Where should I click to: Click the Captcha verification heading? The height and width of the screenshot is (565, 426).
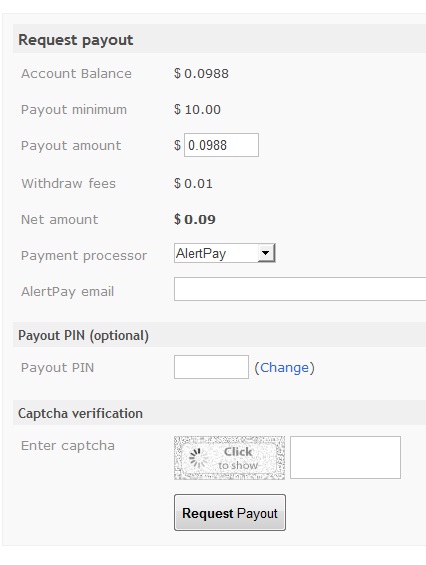tap(80, 413)
